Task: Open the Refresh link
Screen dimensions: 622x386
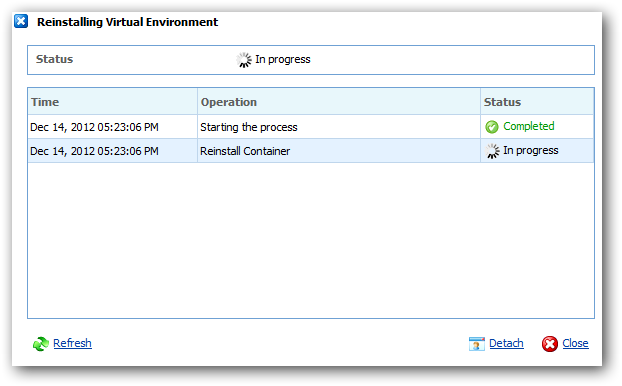Action: [72, 343]
